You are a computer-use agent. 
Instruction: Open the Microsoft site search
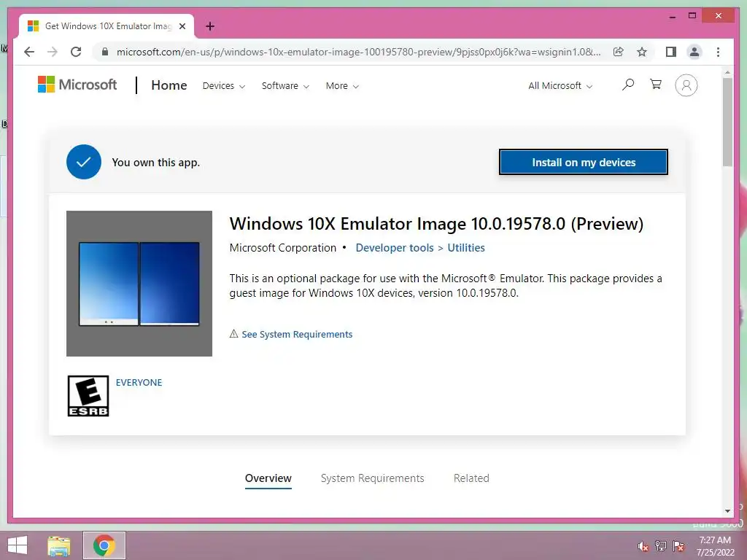click(x=628, y=85)
